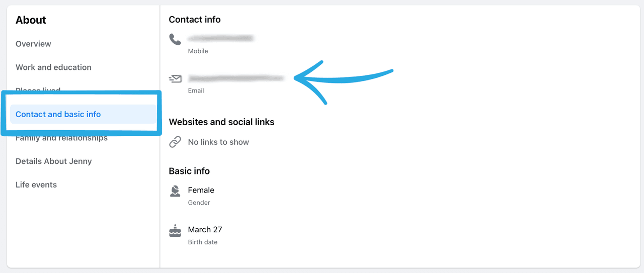Image resolution: width=644 pixels, height=273 pixels.
Task: View Details About Jenny
Action: pyautogui.click(x=54, y=161)
